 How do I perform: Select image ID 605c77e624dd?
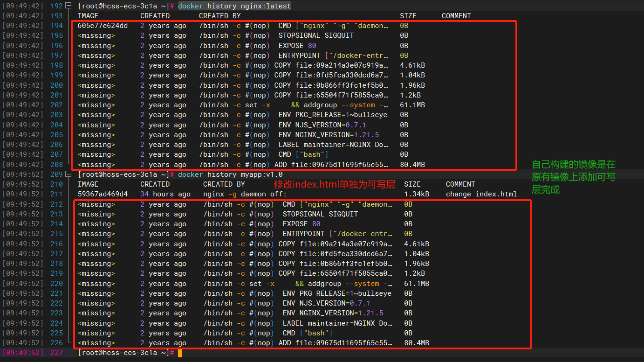pos(103,26)
